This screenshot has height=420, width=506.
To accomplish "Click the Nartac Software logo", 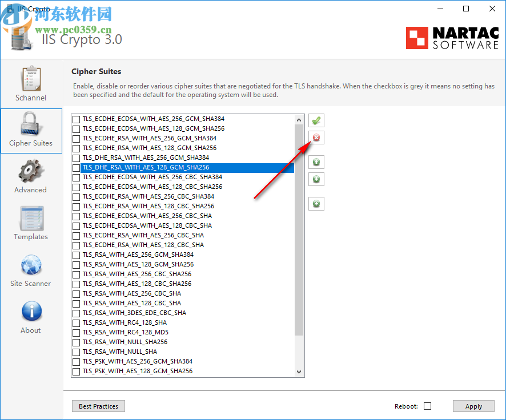I will point(452,38).
